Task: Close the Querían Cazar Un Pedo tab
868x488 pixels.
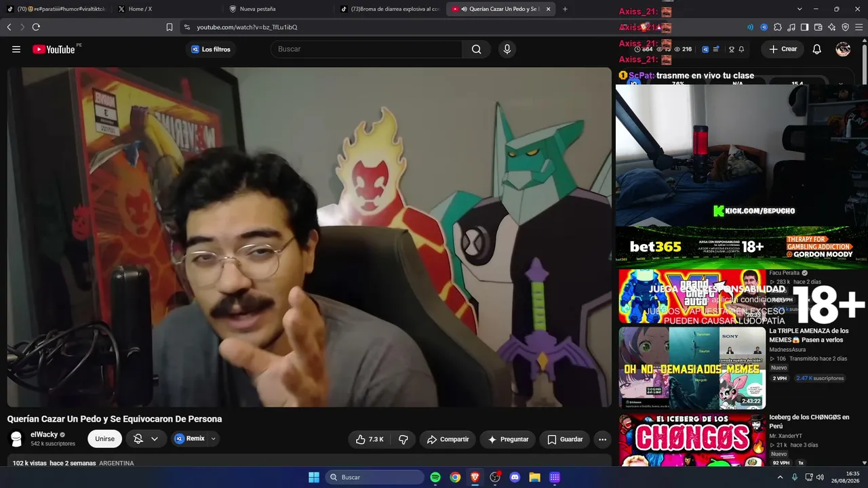Action: point(548,9)
